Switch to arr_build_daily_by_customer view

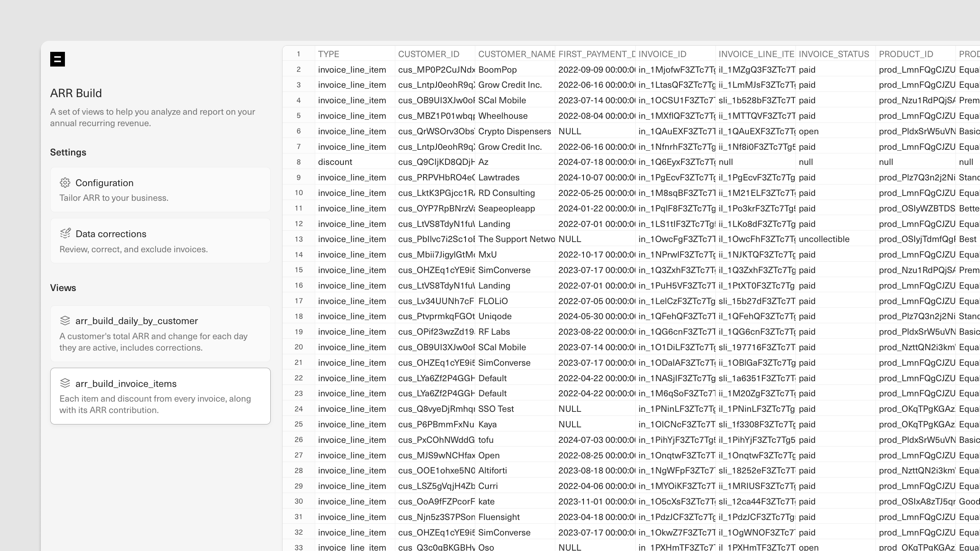(x=160, y=333)
